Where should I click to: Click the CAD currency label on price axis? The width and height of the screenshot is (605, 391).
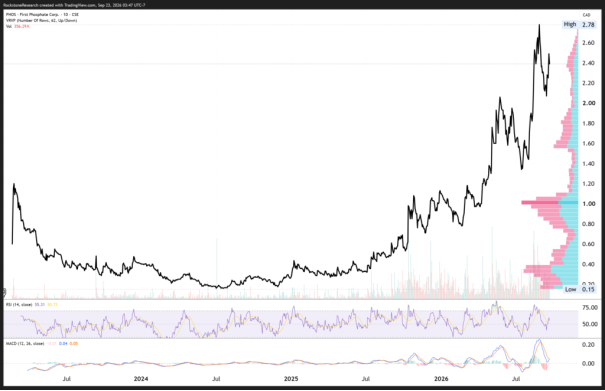click(x=586, y=15)
